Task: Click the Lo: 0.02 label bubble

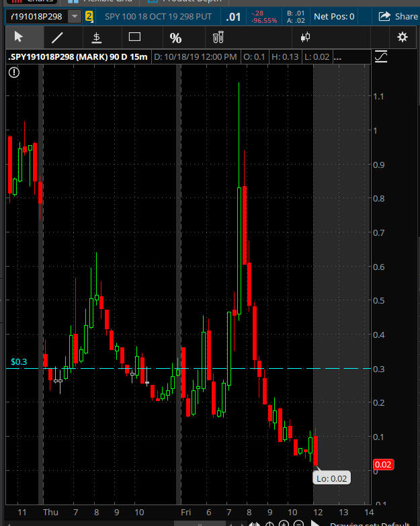Action: point(331,478)
